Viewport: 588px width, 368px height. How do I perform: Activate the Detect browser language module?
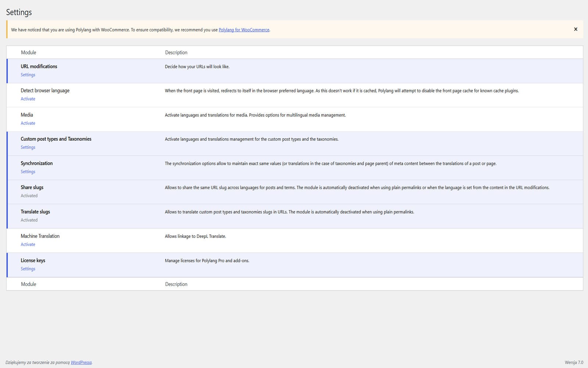coord(28,99)
